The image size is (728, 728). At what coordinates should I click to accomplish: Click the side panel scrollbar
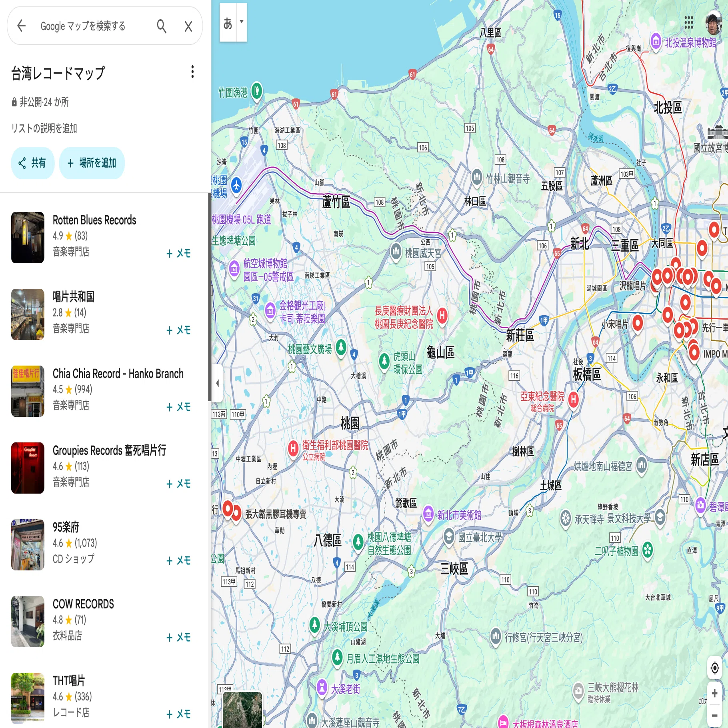(209, 297)
